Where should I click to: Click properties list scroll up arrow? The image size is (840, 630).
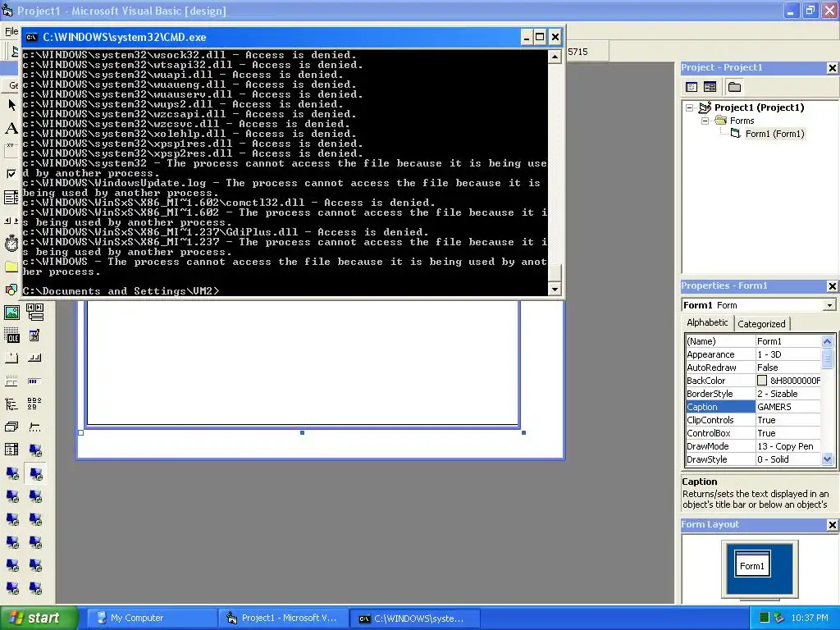click(x=827, y=341)
